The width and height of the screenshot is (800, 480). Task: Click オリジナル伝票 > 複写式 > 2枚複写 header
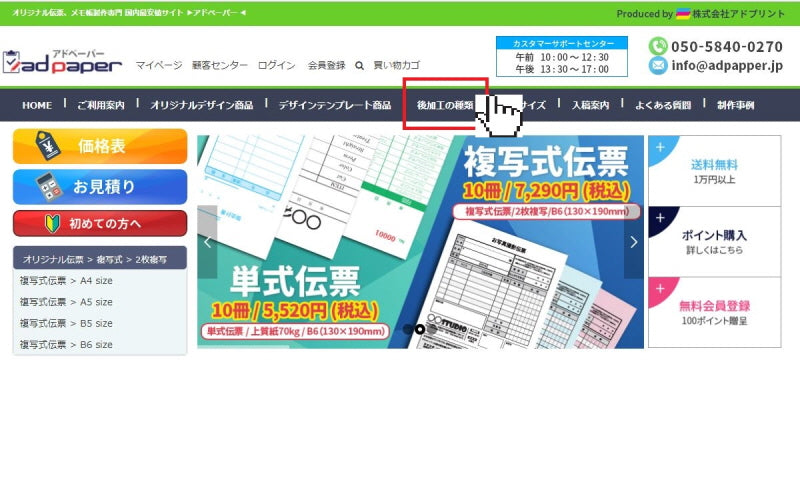[100, 259]
